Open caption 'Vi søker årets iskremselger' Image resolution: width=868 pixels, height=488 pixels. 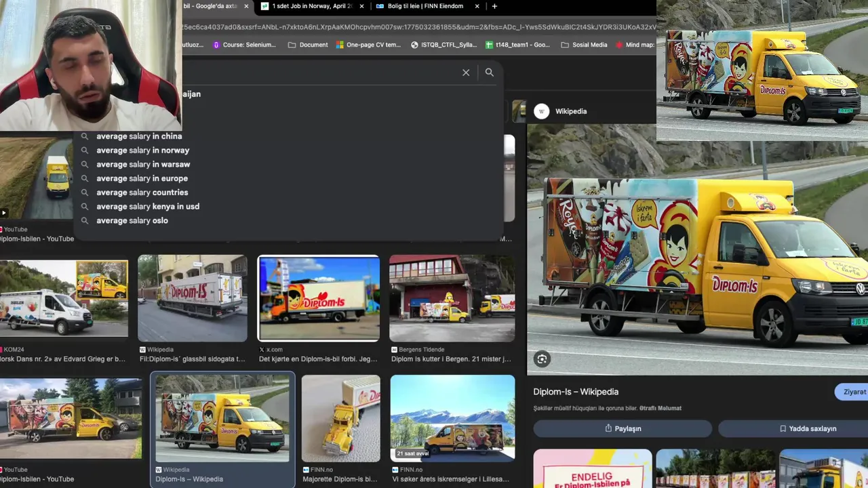pos(450,479)
